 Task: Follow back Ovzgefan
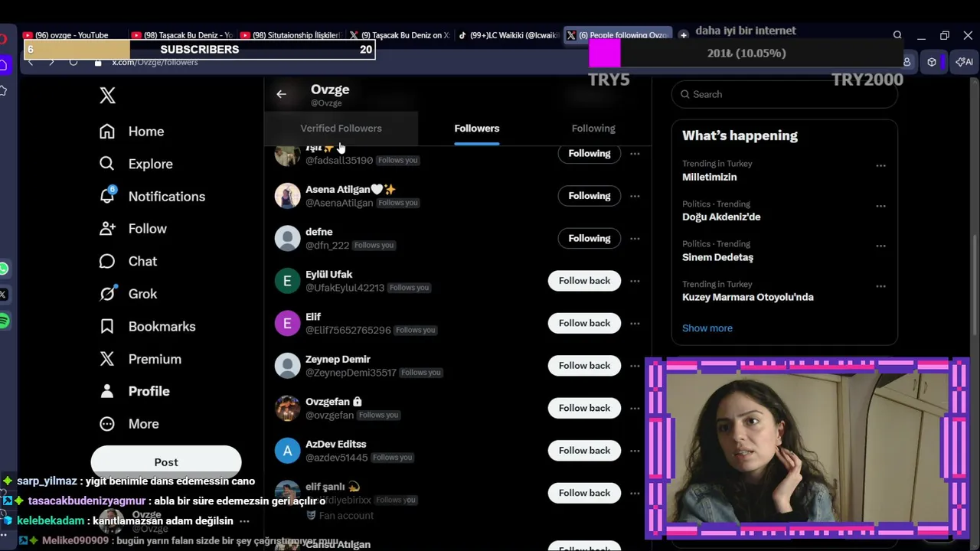(584, 408)
